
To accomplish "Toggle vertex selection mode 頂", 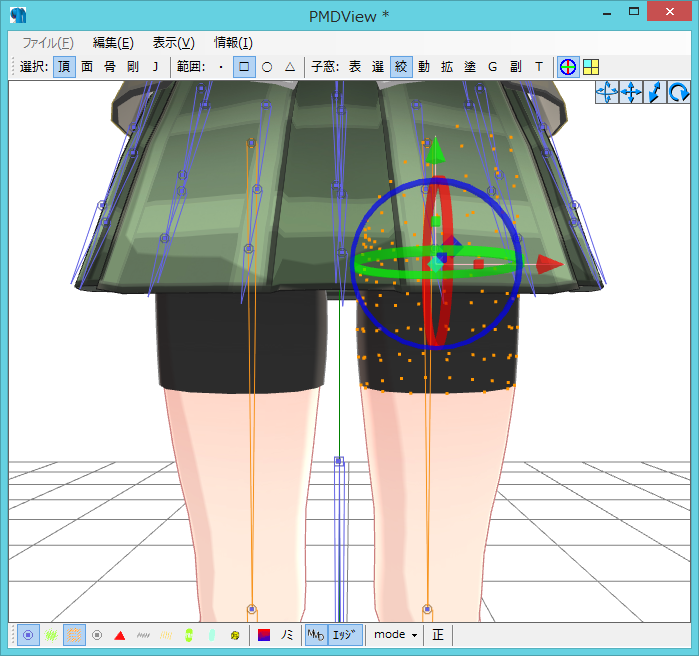I will click(x=63, y=67).
